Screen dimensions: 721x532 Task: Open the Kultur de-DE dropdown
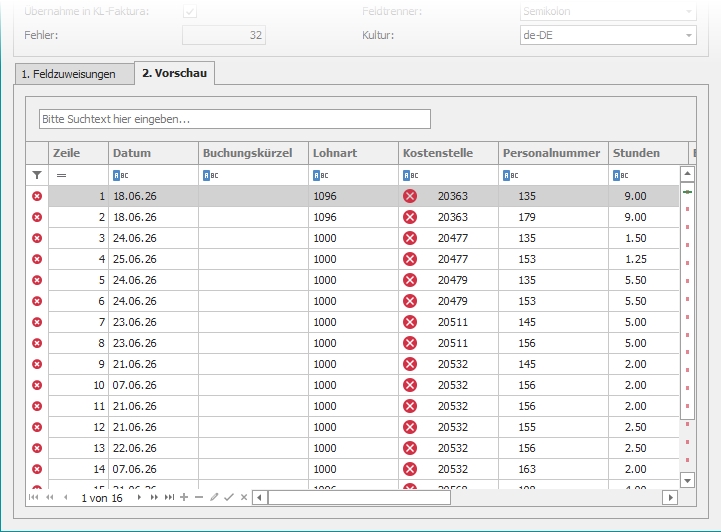pos(688,35)
